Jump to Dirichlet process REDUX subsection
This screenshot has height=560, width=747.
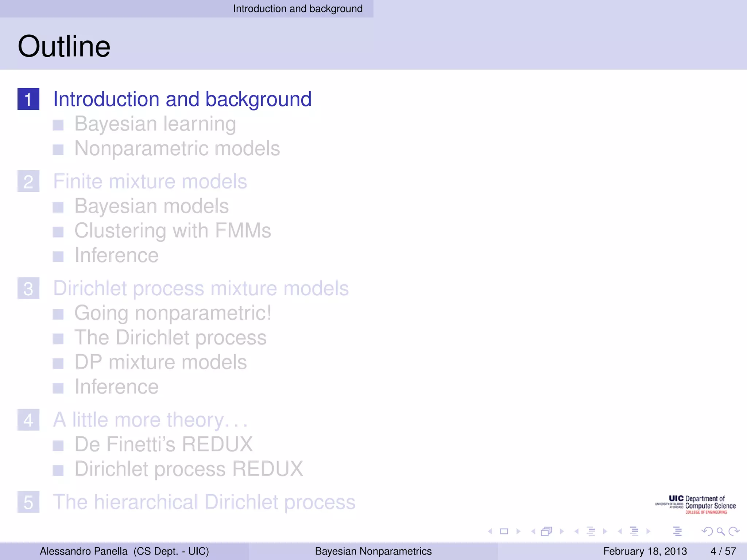189,469
